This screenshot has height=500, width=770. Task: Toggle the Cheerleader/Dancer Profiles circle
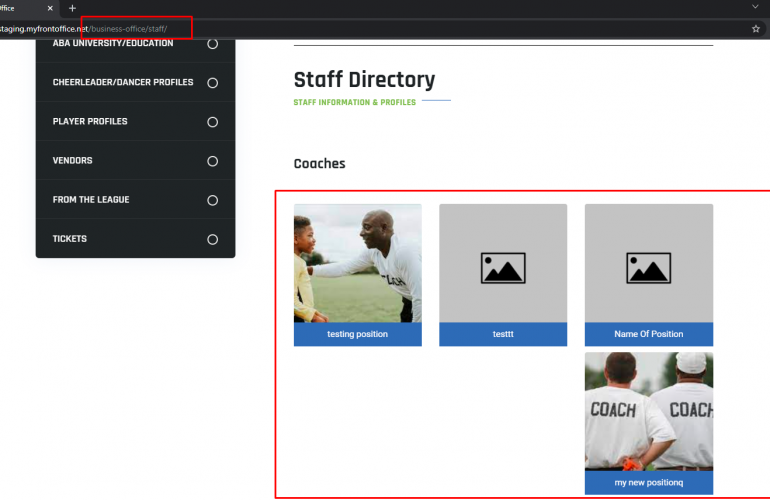pyautogui.click(x=212, y=83)
